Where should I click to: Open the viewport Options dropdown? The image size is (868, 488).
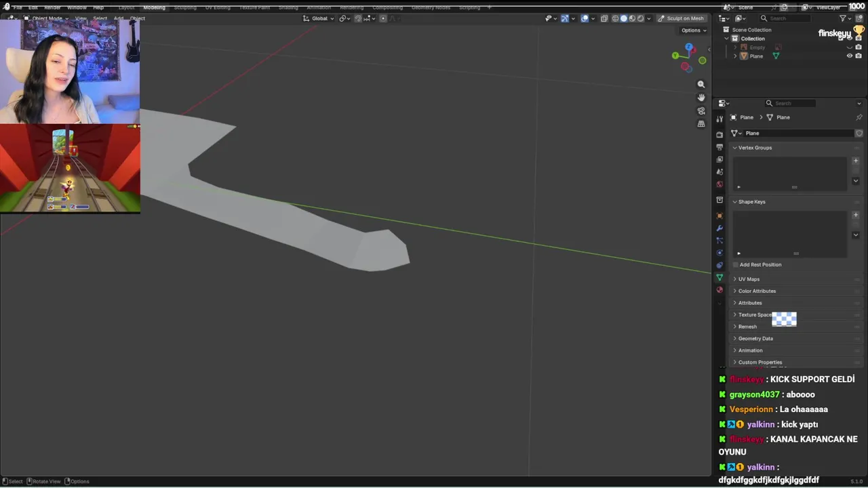click(x=694, y=30)
